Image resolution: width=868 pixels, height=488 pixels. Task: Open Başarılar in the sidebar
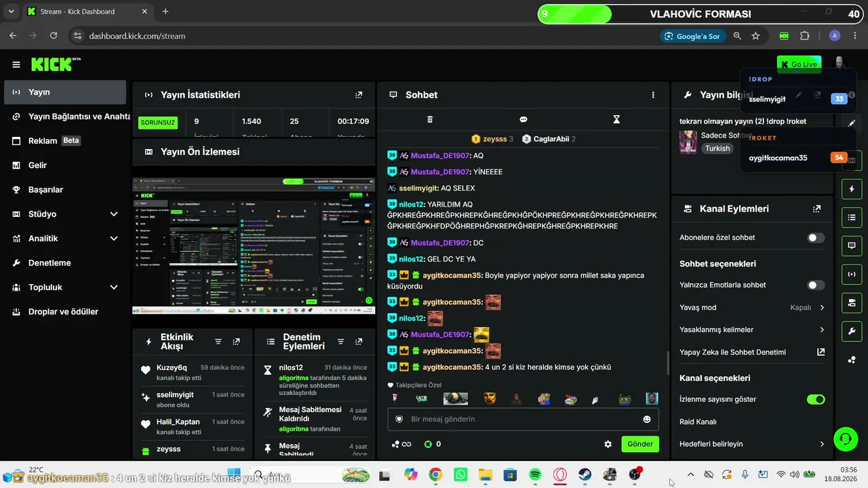[65, 190]
